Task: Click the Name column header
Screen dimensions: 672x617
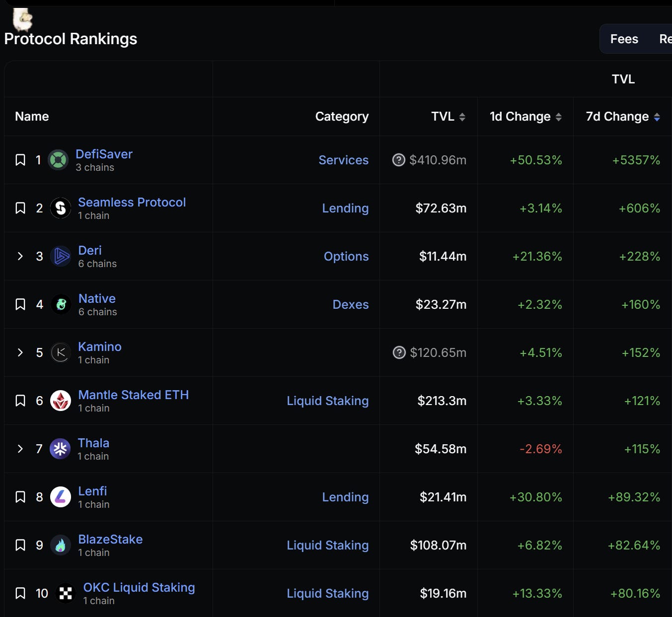Action: coord(32,116)
